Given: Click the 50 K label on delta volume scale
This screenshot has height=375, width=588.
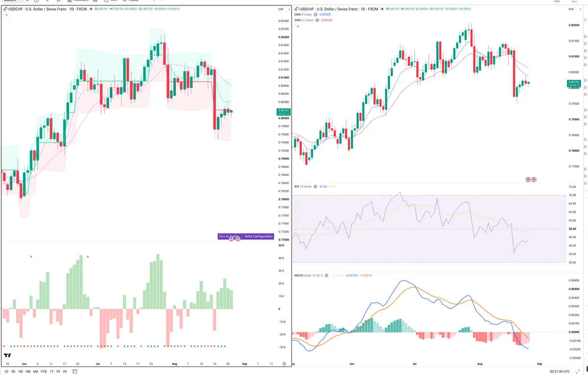Looking at the screenshot, I should [x=282, y=246].
